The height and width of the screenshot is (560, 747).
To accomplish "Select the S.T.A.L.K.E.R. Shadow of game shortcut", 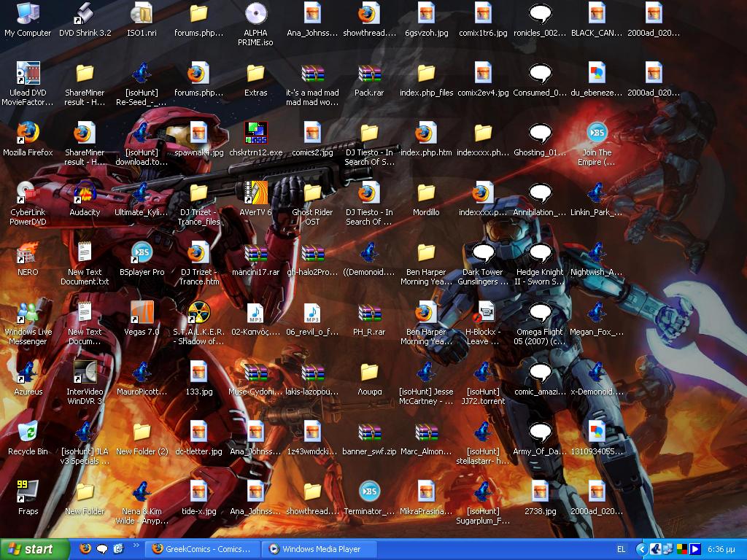I will pos(198,323).
